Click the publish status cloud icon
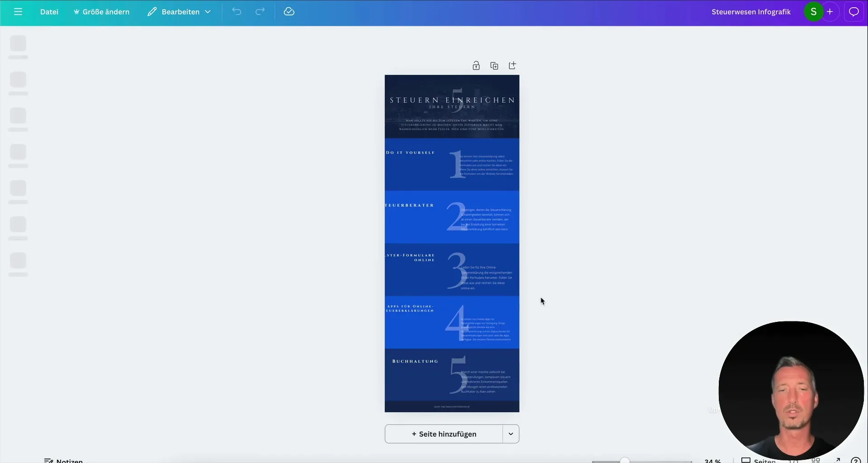The image size is (868, 463). tap(289, 12)
